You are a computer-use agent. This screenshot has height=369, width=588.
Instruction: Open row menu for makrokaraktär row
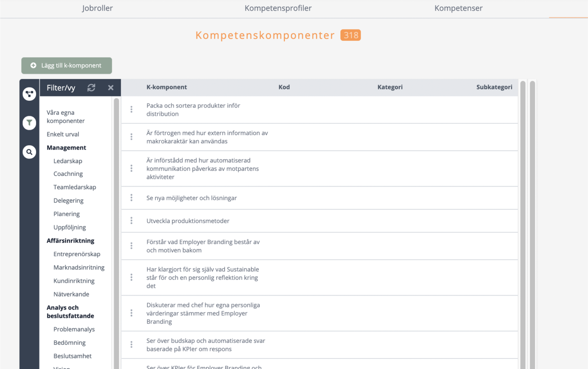(131, 137)
